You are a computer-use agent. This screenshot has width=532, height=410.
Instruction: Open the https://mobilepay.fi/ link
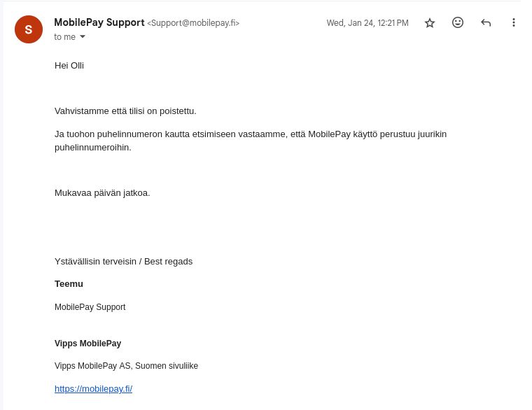coord(93,388)
